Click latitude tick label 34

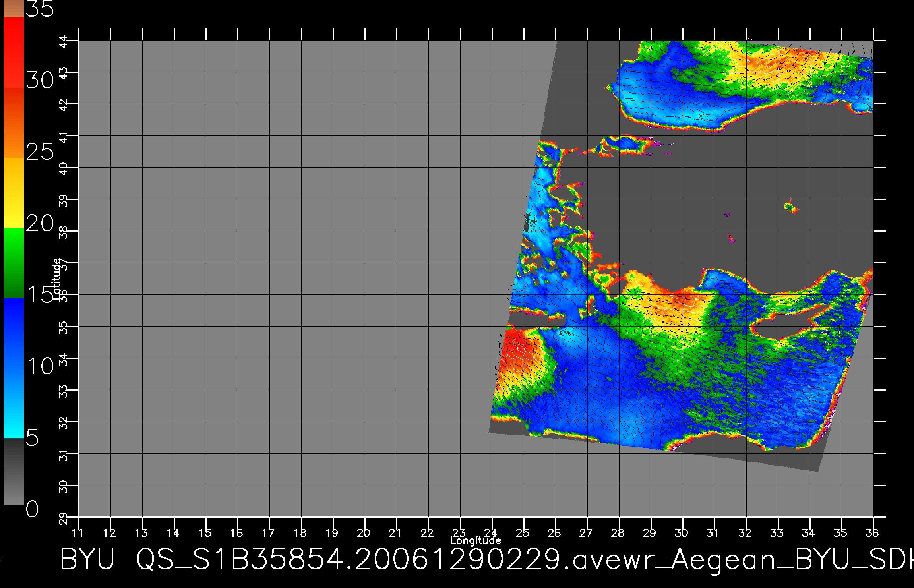(x=64, y=359)
